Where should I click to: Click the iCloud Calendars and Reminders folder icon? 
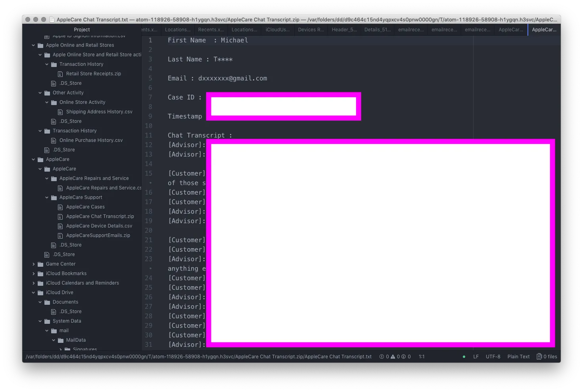40,283
